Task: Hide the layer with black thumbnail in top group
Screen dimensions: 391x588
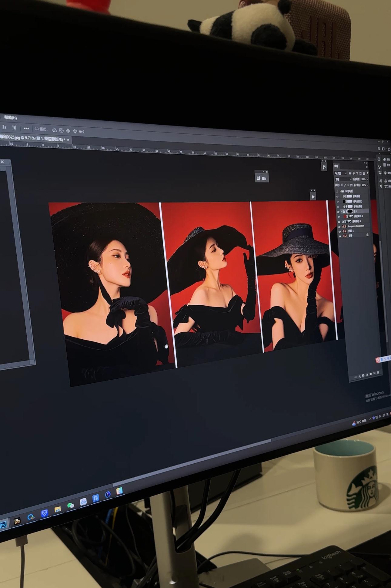Action: click(338, 201)
